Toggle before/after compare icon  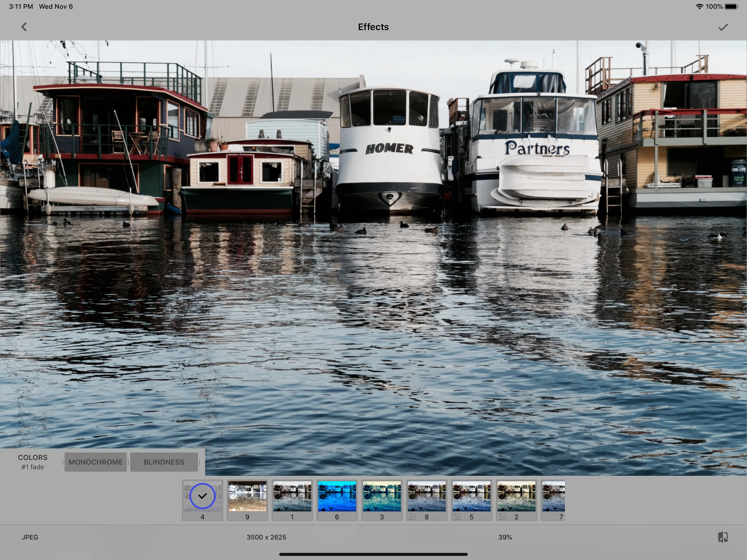click(722, 537)
